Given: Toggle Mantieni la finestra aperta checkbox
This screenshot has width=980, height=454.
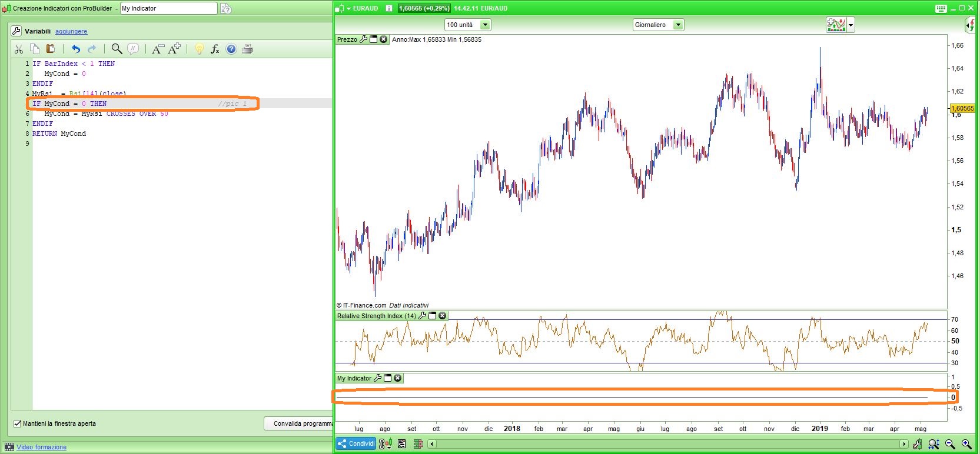Looking at the screenshot, I should point(17,423).
